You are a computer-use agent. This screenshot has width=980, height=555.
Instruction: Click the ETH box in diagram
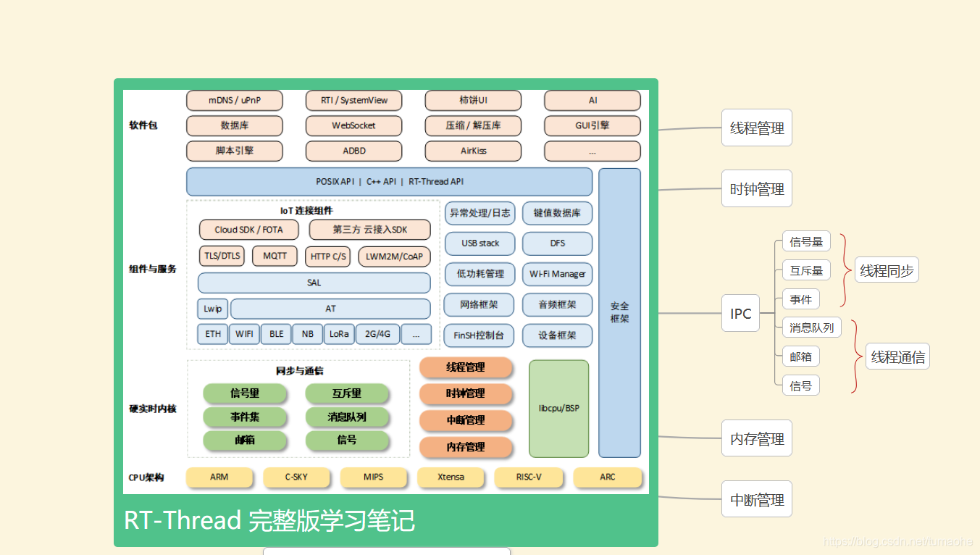click(213, 334)
